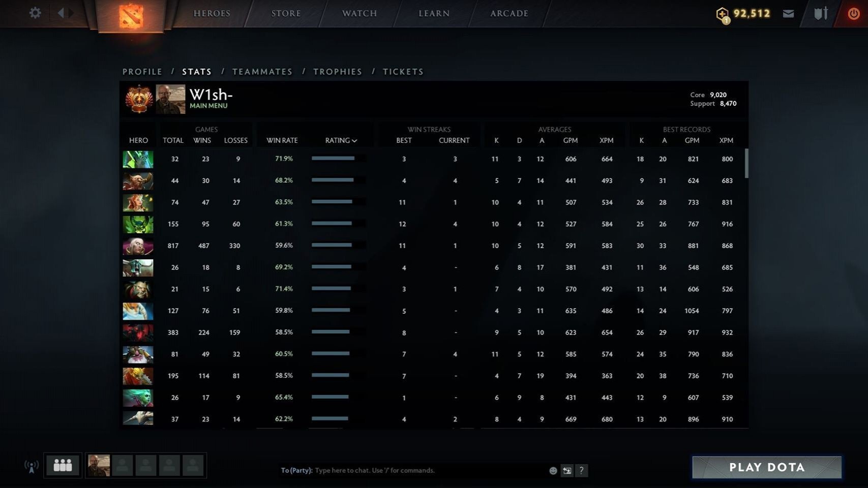Click the rating bar in 59.6% row
Viewport: 868px width, 488px height.
pyautogui.click(x=338, y=245)
